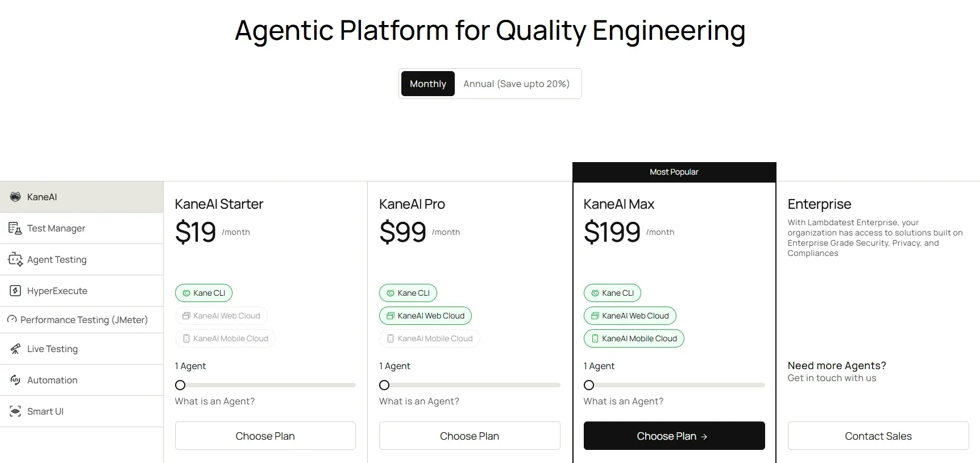Click the Need more Agents? text

[x=837, y=366]
